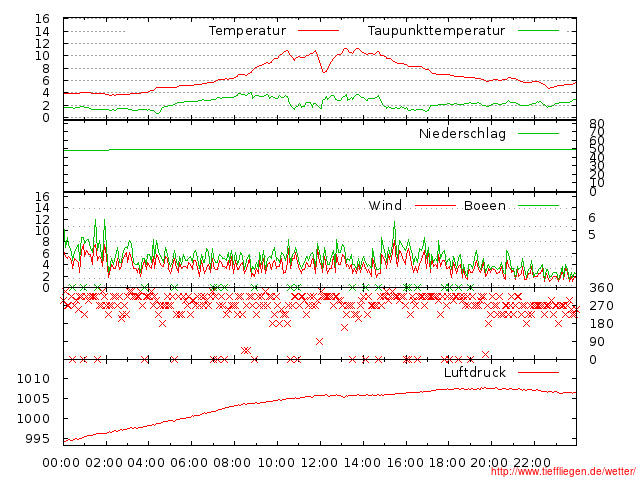Click the 1000 pressure axis label
This screenshot has height=480, width=640.
point(33,418)
